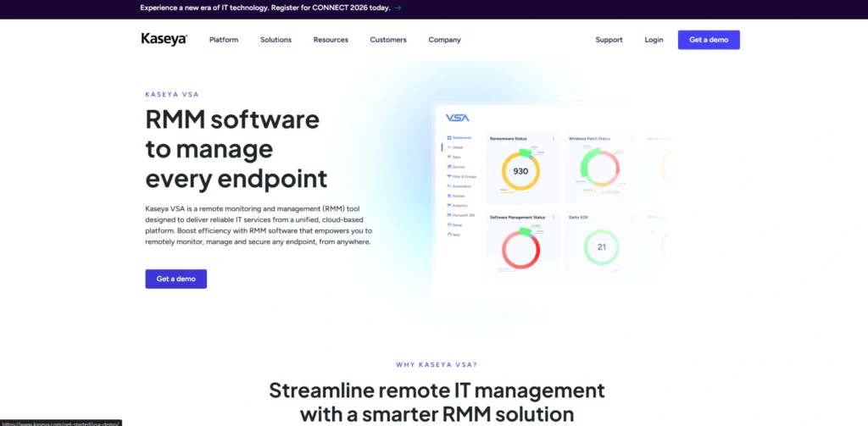This screenshot has width=868, height=426.
Task: Click the Ransomware Status card title
Action: pyautogui.click(x=509, y=138)
